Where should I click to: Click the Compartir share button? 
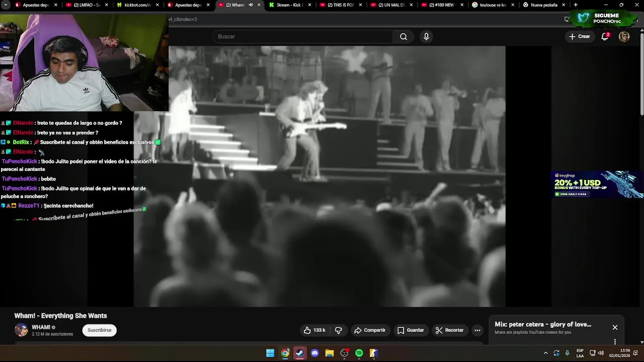[370, 330]
